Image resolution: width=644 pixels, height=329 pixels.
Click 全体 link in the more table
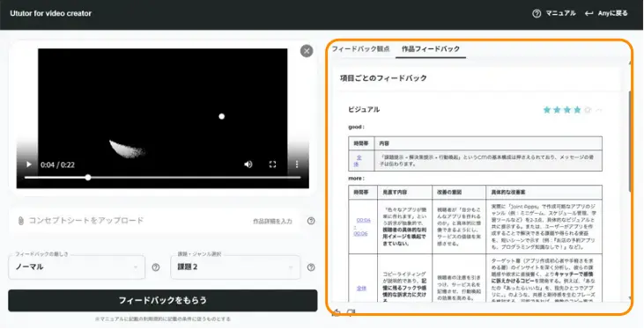(x=361, y=289)
